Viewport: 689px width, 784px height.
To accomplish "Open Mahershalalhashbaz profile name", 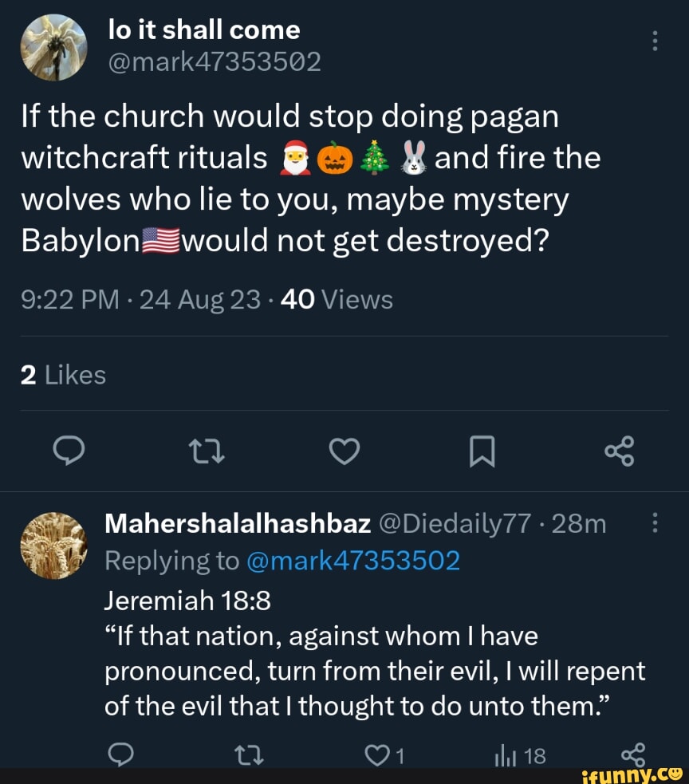I will pyautogui.click(x=238, y=523).
